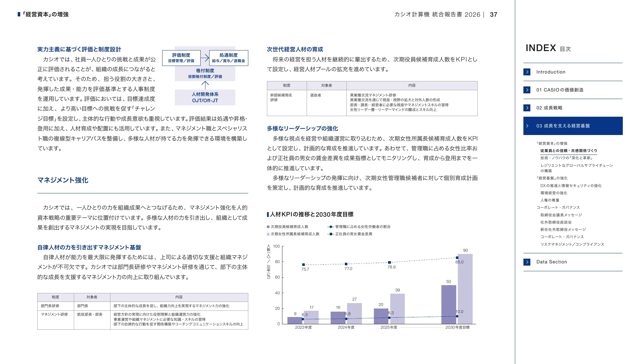This screenshot has width=631, height=364.
Task: Click the 85.0 data point on dashed line
Action: tap(457, 258)
